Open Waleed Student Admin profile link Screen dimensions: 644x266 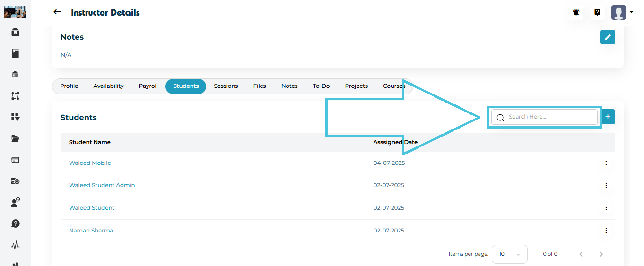tap(102, 185)
